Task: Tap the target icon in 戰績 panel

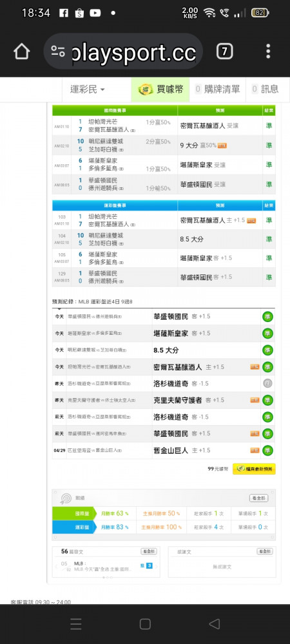Action: click(66, 498)
